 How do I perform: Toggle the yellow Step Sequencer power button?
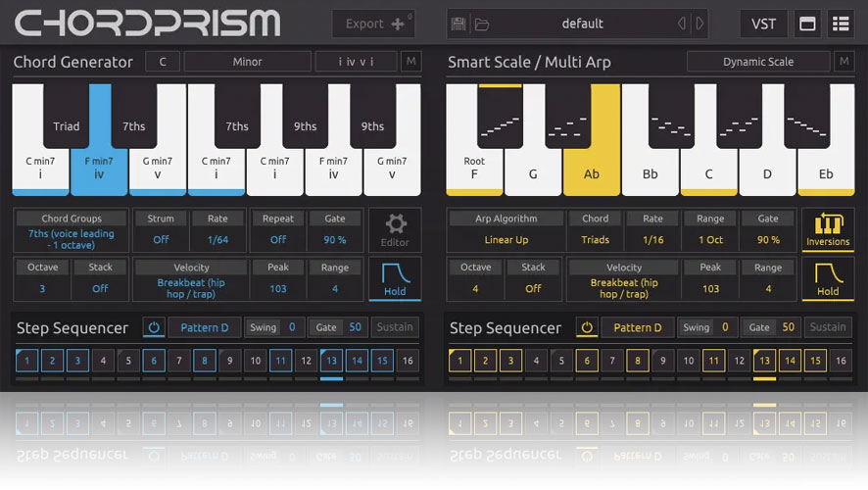tap(586, 328)
